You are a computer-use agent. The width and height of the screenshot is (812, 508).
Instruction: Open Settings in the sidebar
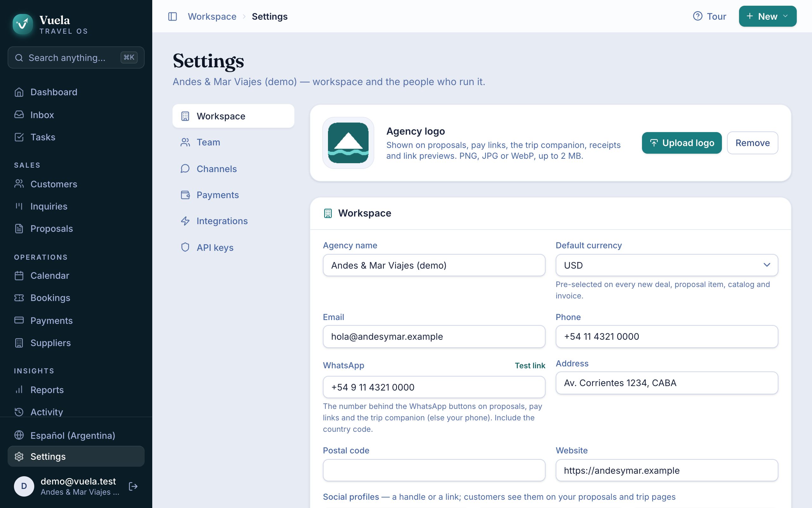(x=76, y=456)
